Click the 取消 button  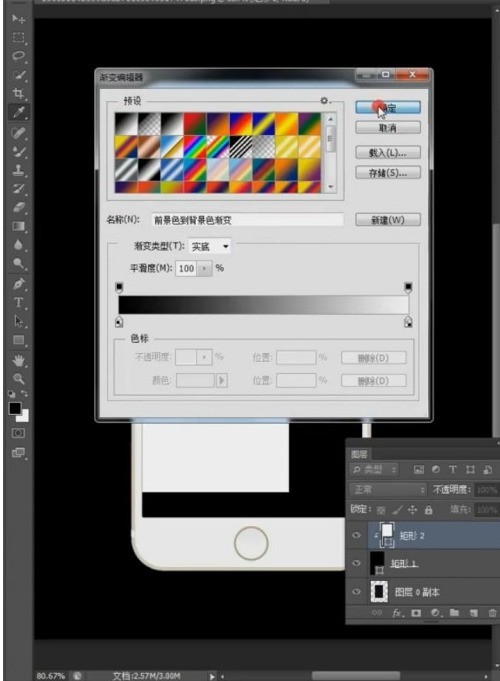point(388,128)
